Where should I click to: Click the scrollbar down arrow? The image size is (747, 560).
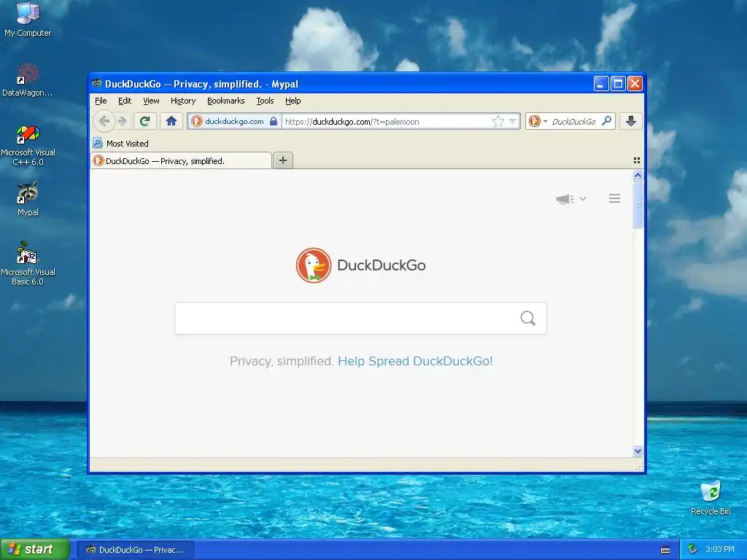pos(638,451)
